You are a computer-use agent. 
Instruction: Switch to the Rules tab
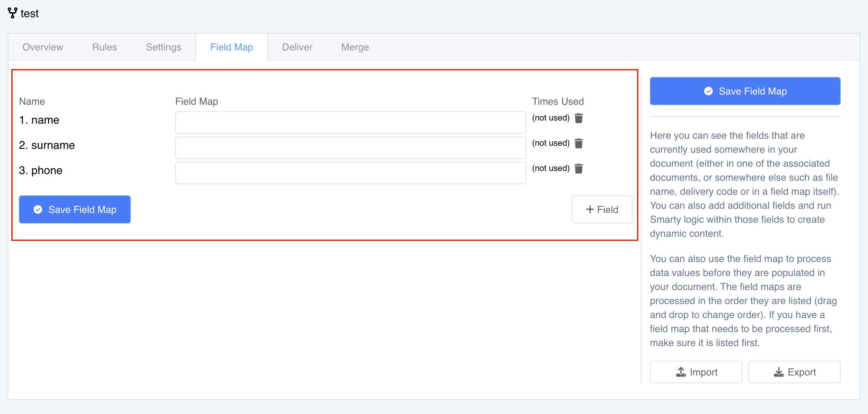104,47
